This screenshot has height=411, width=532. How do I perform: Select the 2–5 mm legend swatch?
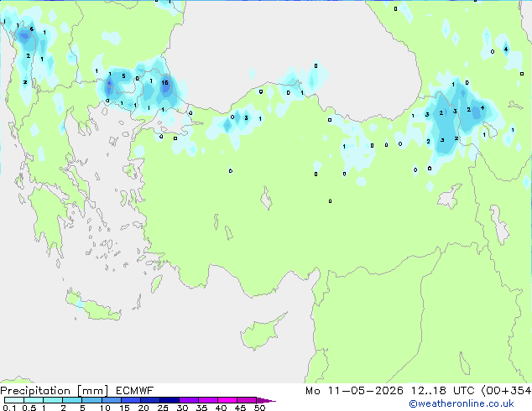[72, 400]
